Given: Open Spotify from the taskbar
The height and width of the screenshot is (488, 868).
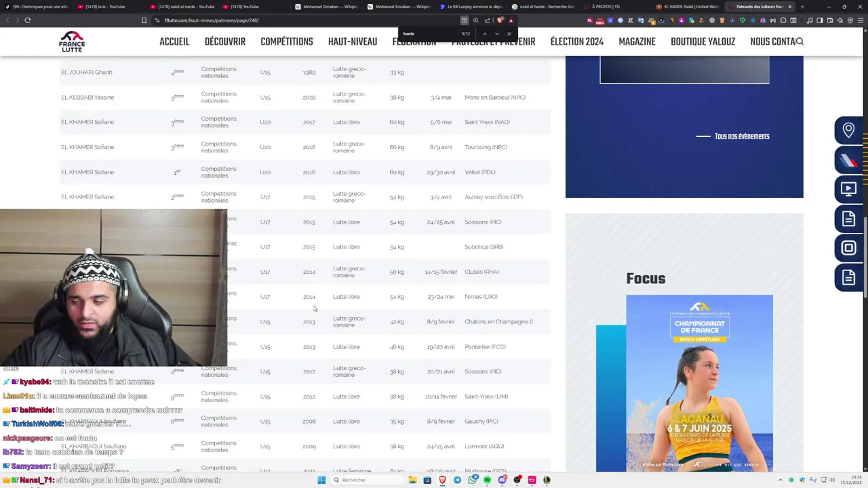Looking at the screenshot, I should tap(487, 480).
